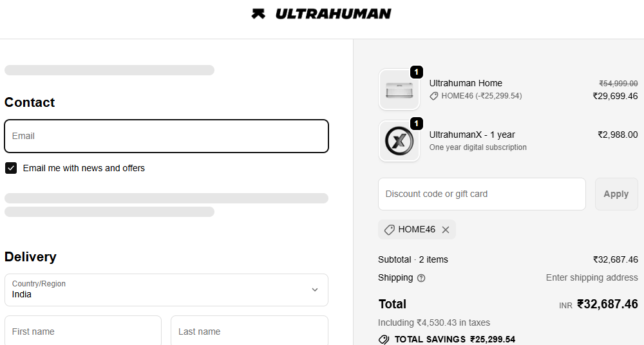The width and height of the screenshot is (644, 345).
Task: Click into the First name field
Action: 83,331
